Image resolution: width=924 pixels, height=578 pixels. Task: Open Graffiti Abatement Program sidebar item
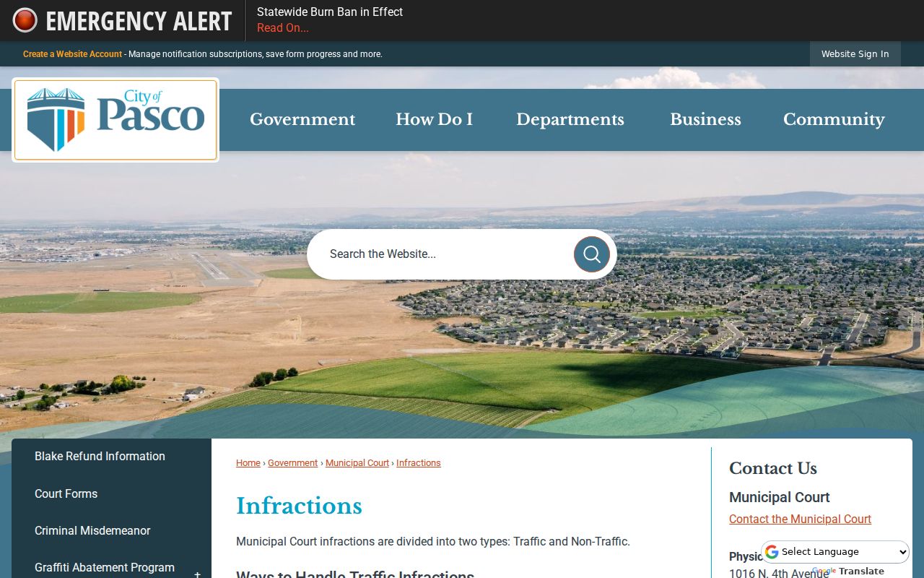(x=105, y=568)
